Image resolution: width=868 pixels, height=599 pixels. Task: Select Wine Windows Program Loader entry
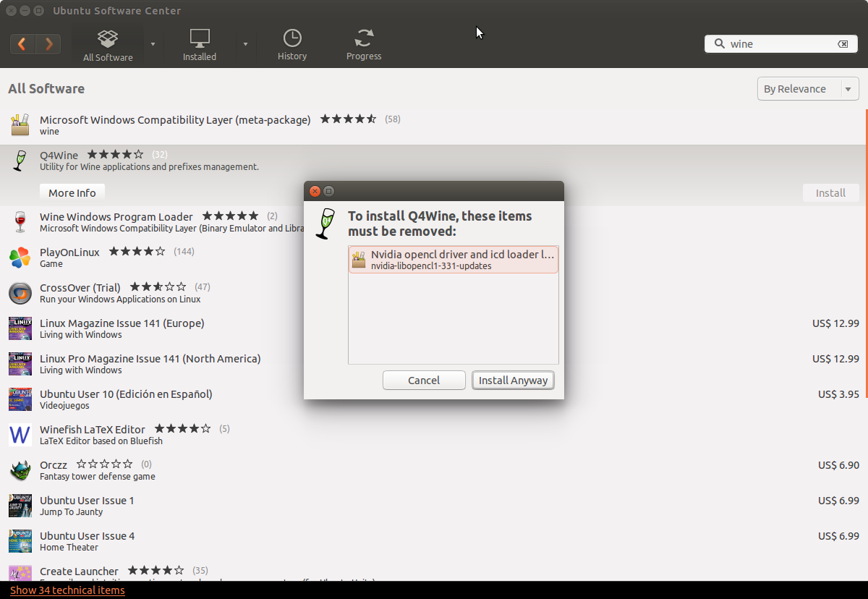point(116,216)
